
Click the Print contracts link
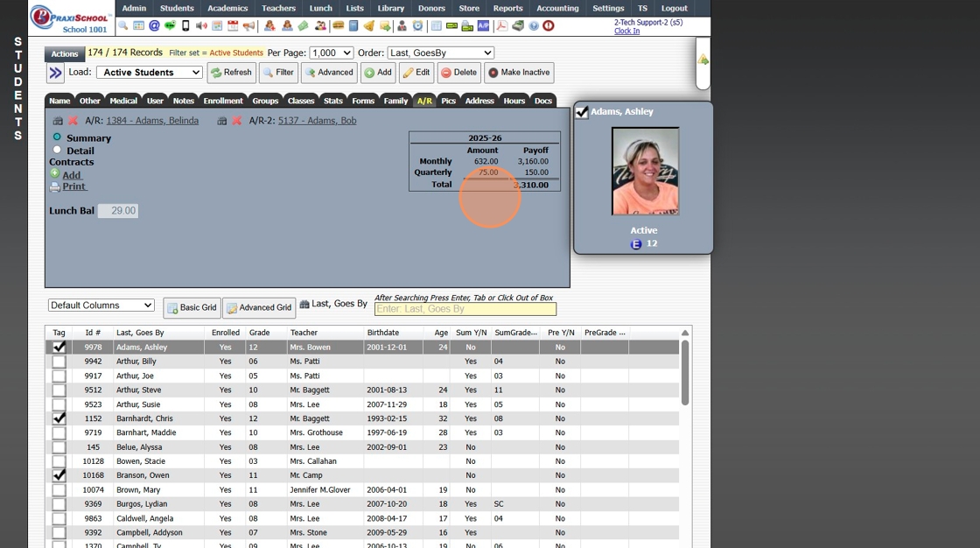[73, 186]
